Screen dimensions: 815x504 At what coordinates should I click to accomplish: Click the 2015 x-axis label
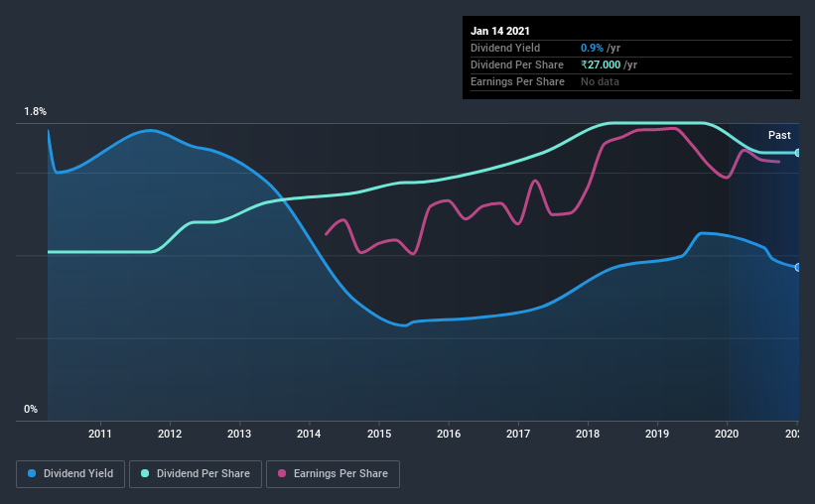point(379,434)
